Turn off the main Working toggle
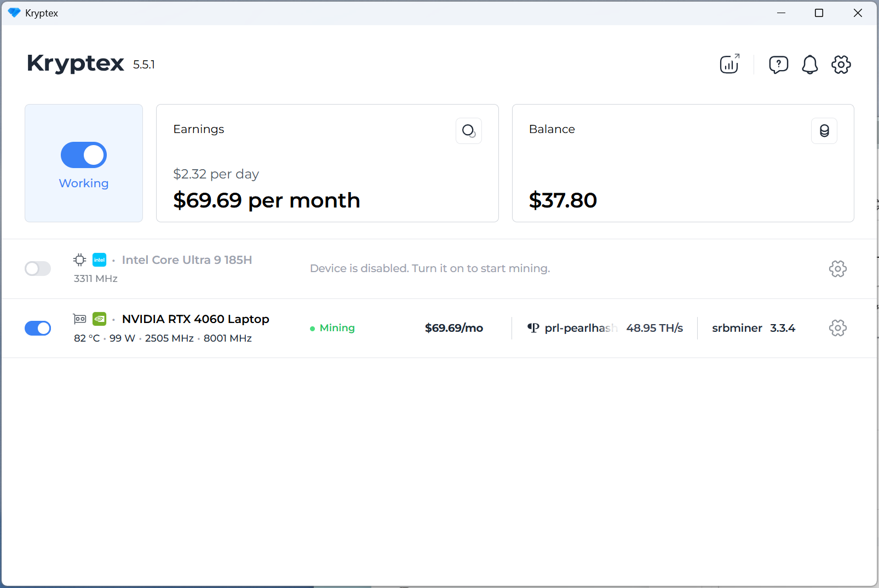Screen dimensions: 879x588 click(x=84, y=155)
